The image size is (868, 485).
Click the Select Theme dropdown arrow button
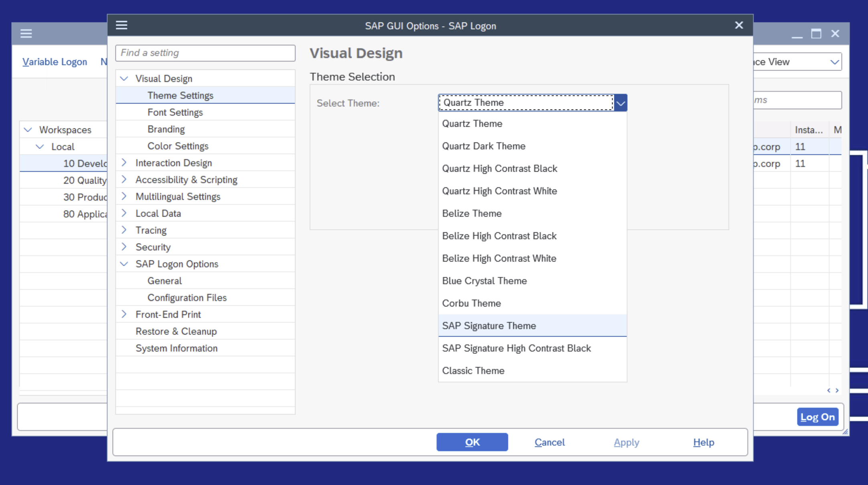(x=621, y=103)
